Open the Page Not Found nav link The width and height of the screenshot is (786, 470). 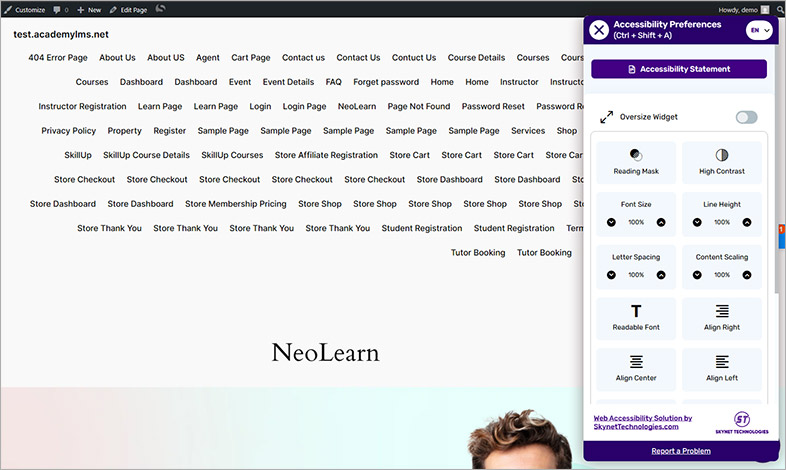419,106
